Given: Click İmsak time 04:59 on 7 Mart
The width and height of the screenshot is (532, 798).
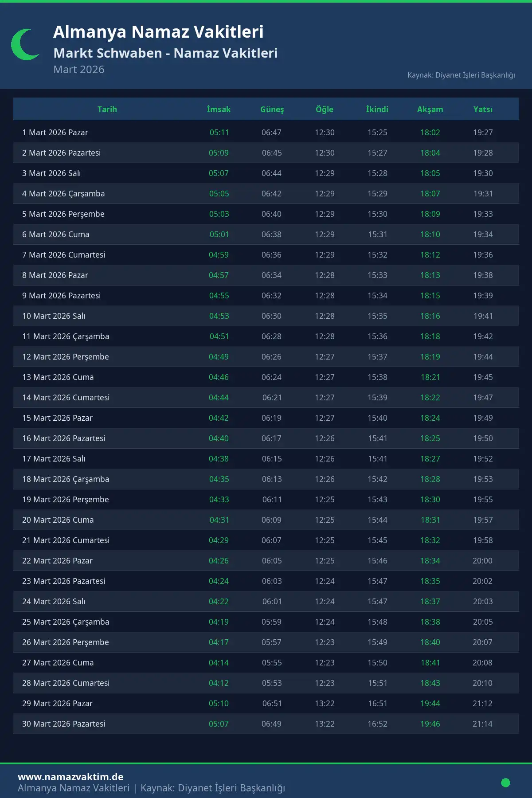Looking at the screenshot, I should pyautogui.click(x=219, y=255).
